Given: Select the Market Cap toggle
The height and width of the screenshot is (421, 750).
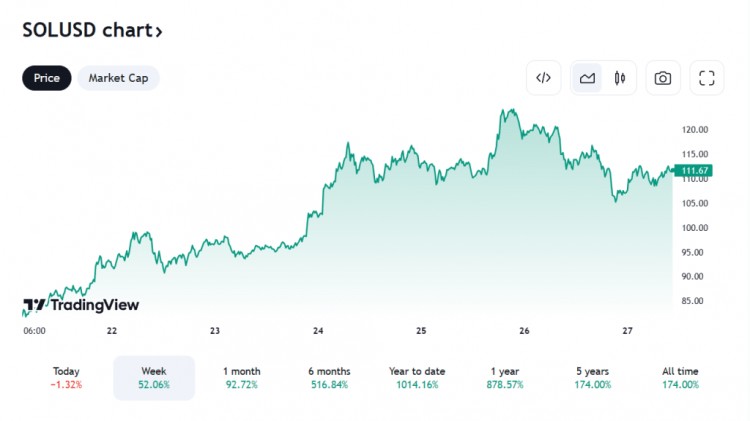Looking at the screenshot, I should 118,78.
